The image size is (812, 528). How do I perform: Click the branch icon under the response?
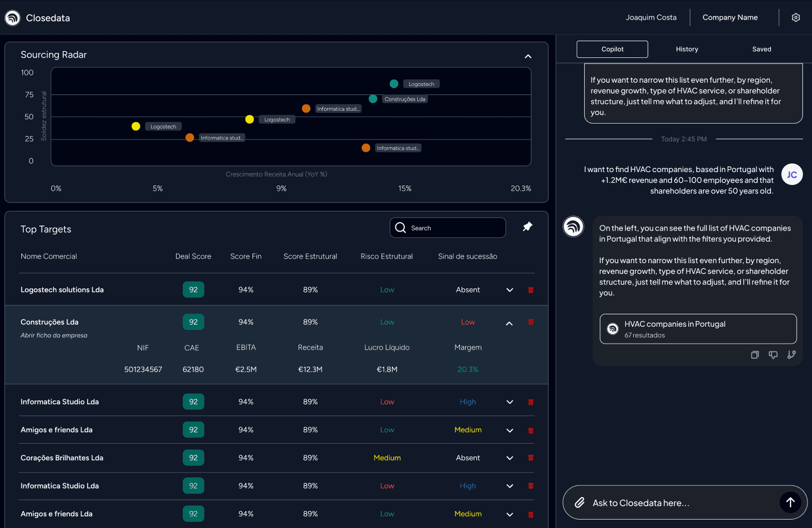point(791,355)
